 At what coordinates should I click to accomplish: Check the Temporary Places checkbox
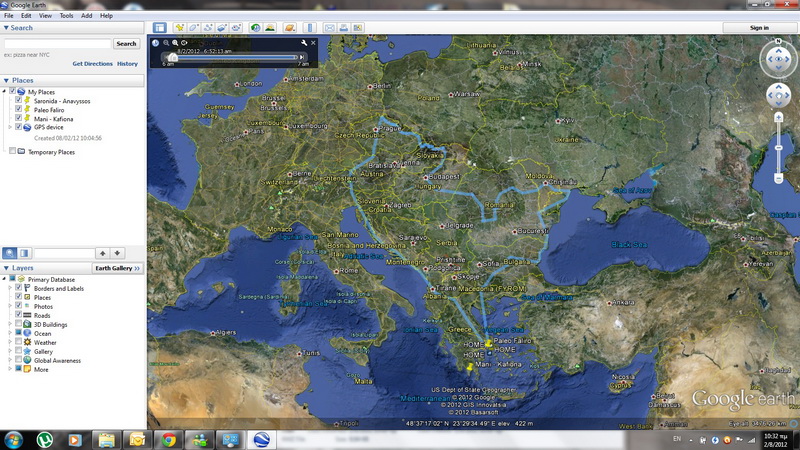click(12, 152)
